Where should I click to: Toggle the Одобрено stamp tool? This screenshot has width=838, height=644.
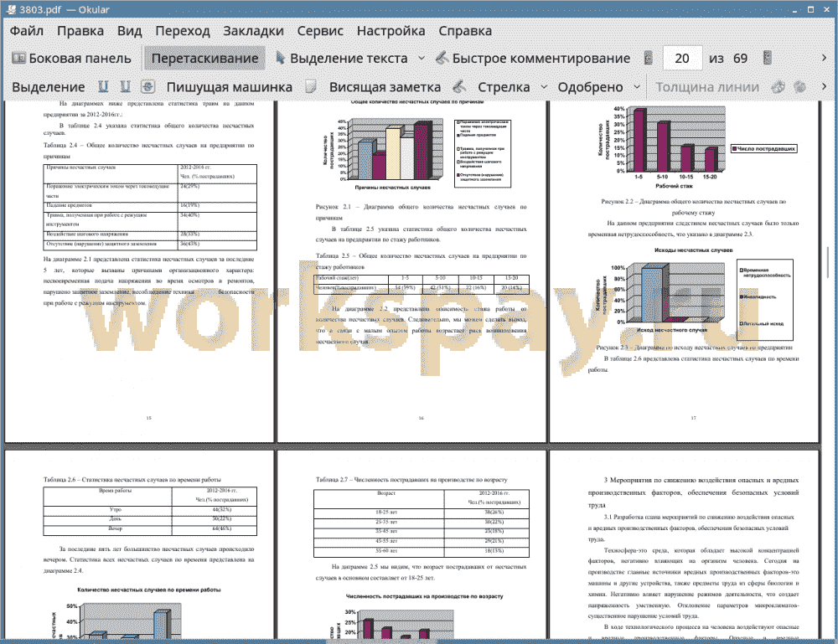click(x=590, y=87)
